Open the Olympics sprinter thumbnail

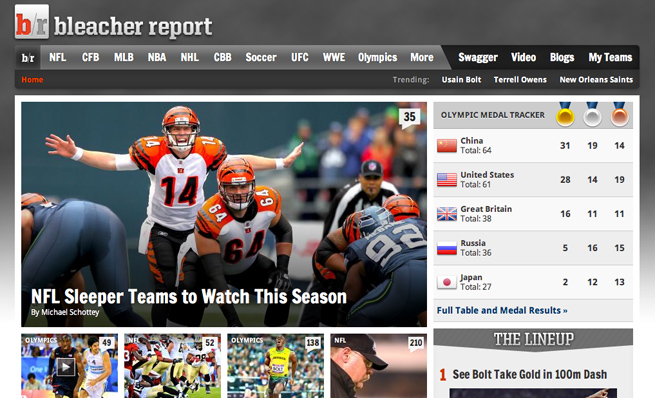coord(275,366)
